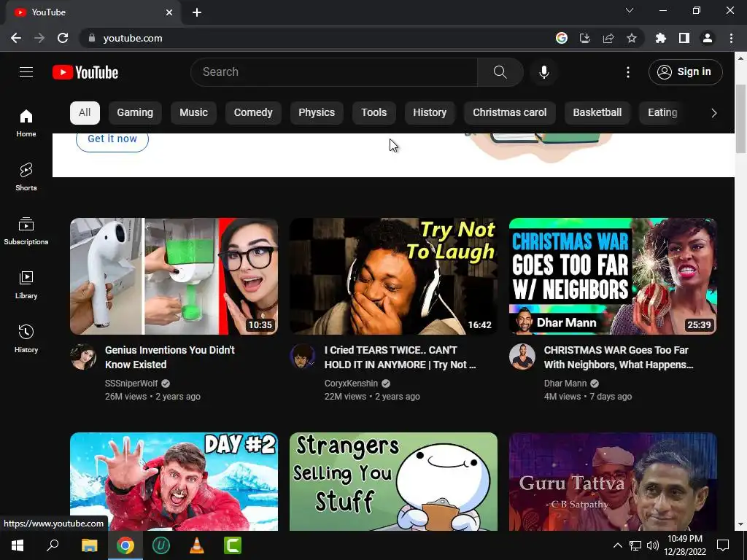Image resolution: width=747 pixels, height=560 pixels.
Task: Open Dhar Mann channel name link
Action: (x=565, y=384)
